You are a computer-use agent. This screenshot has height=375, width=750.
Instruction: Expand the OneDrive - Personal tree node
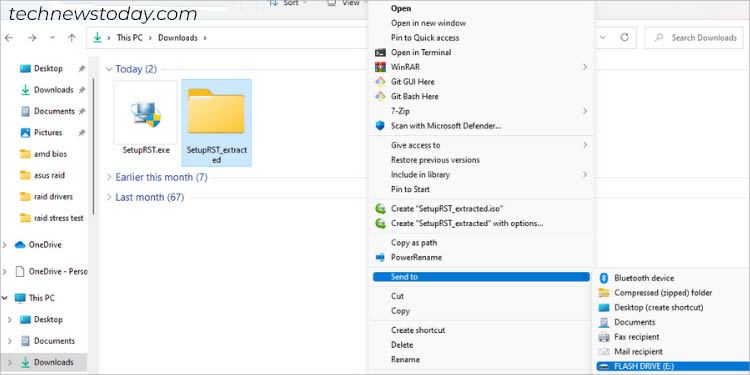point(5,272)
